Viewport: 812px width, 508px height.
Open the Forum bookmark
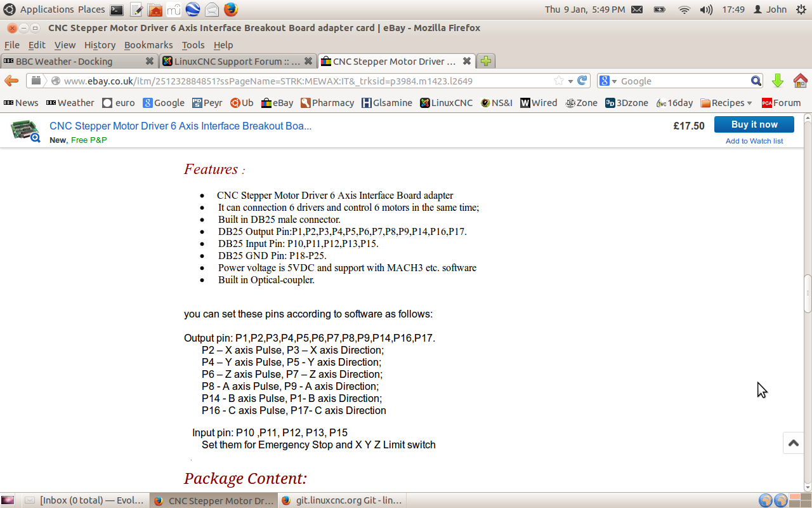point(781,103)
